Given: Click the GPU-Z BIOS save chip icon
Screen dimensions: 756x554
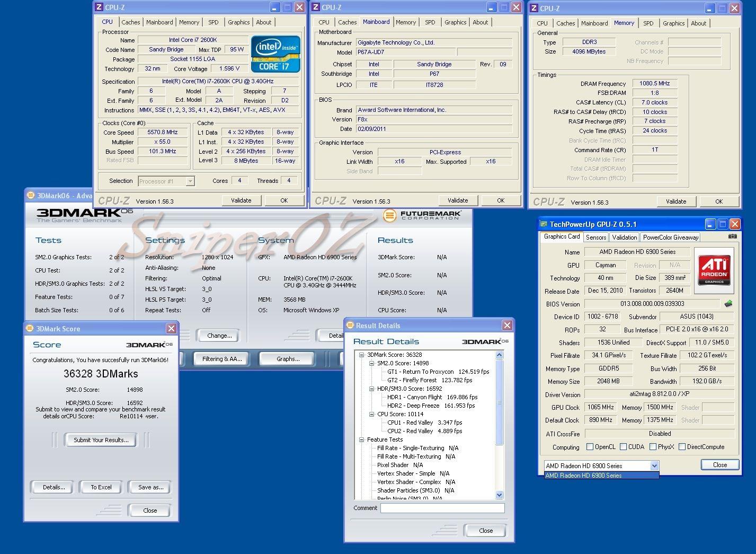Looking at the screenshot, I should 728,304.
